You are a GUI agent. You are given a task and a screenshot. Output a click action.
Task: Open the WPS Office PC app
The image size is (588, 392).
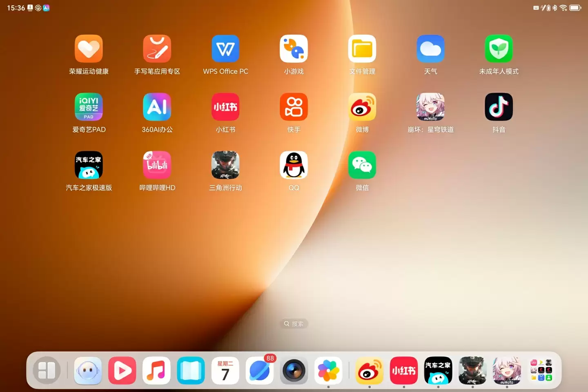pyautogui.click(x=225, y=49)
